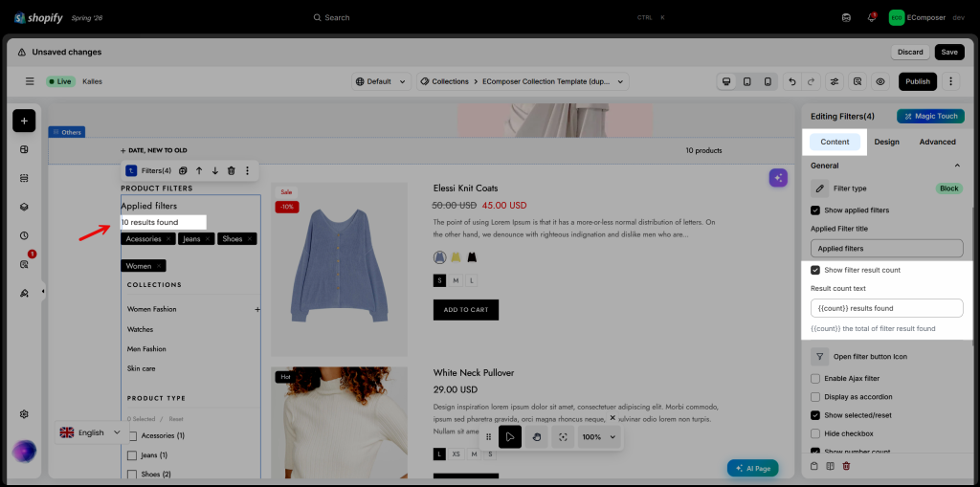Switch to the Content tab
The width and height of the screenshot is (980, 487).
835,142
